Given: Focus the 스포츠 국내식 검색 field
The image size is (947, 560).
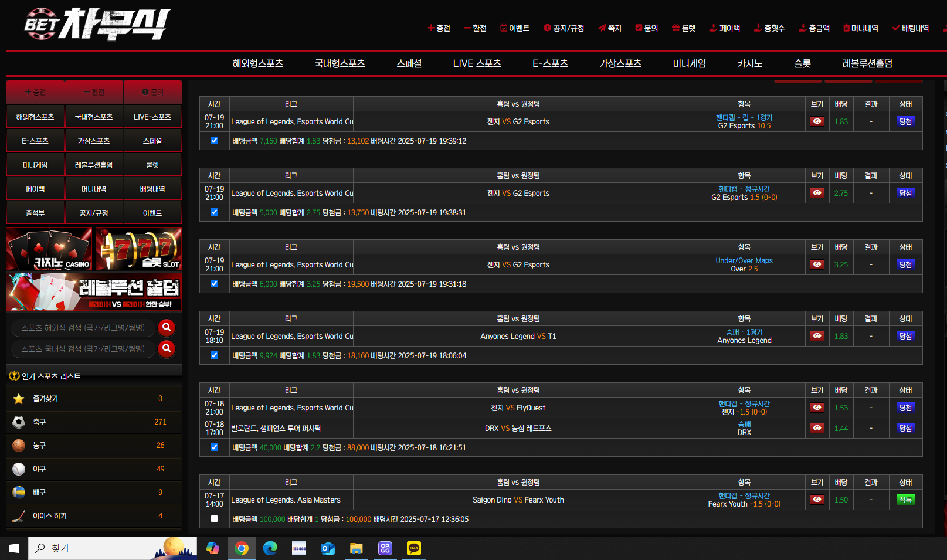Looking at the screenshot, I should (x=83, y=349).
